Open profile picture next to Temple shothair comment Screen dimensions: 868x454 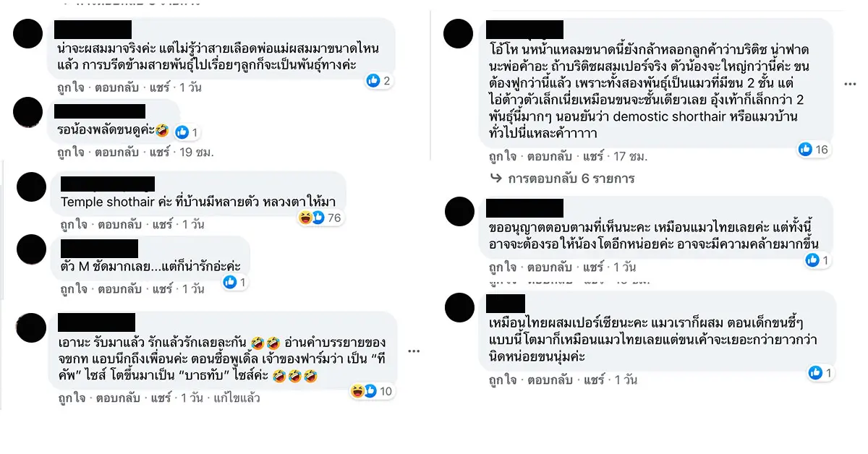click(x=32, y=188)
